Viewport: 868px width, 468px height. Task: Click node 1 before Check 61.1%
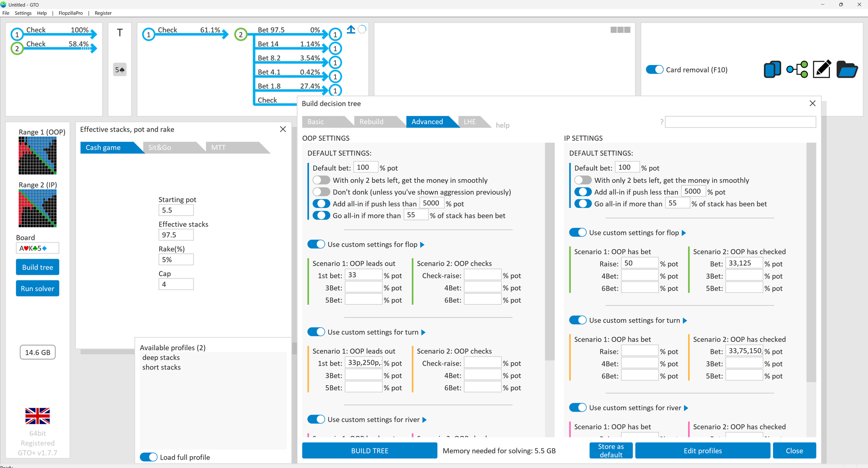pos(148,34)
